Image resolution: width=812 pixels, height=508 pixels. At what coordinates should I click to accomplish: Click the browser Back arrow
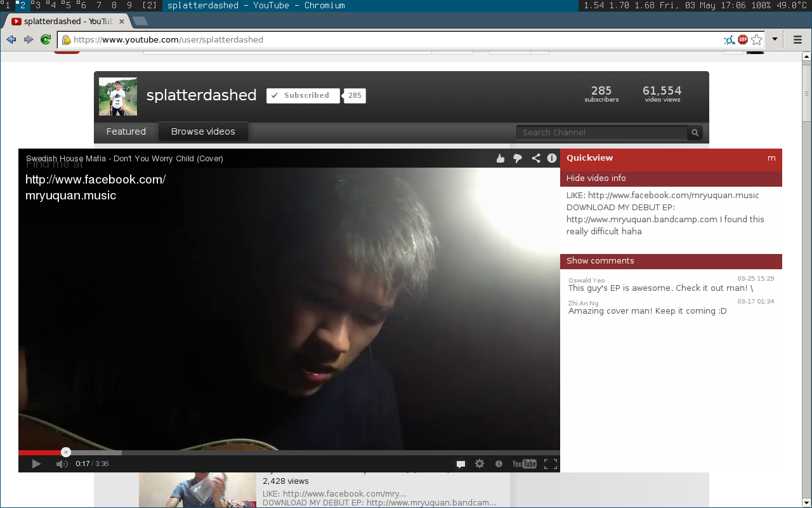click(11, 39)
